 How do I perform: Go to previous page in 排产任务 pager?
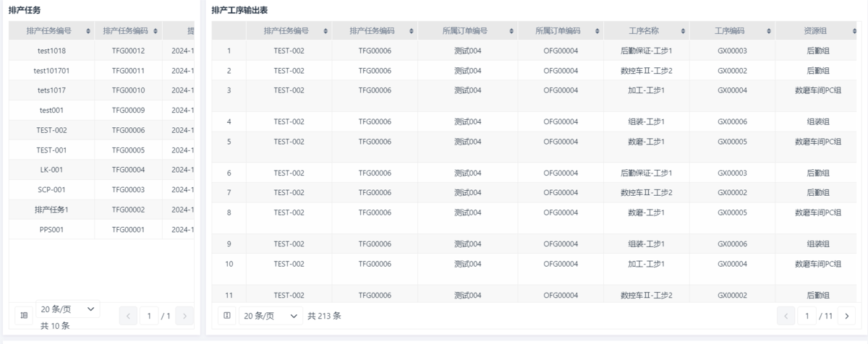[x=128, y=316]
